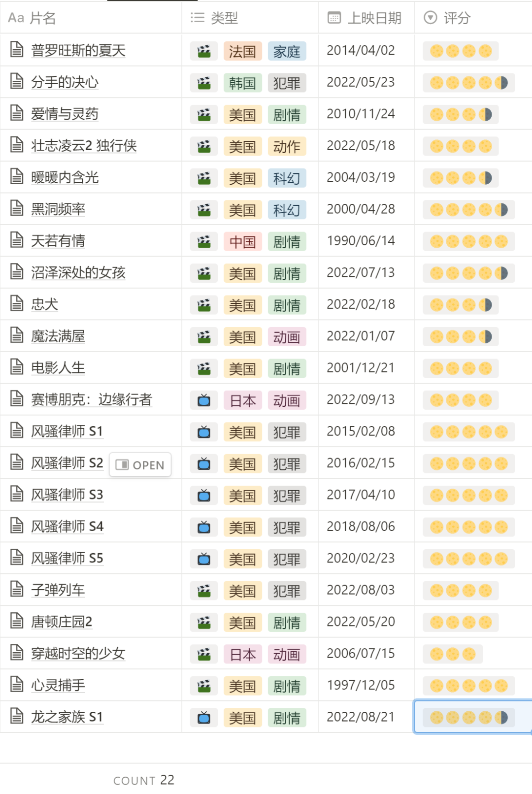
Task: Click the clapperboard icon in 魔法满屋 row
Action: (204, 337)
